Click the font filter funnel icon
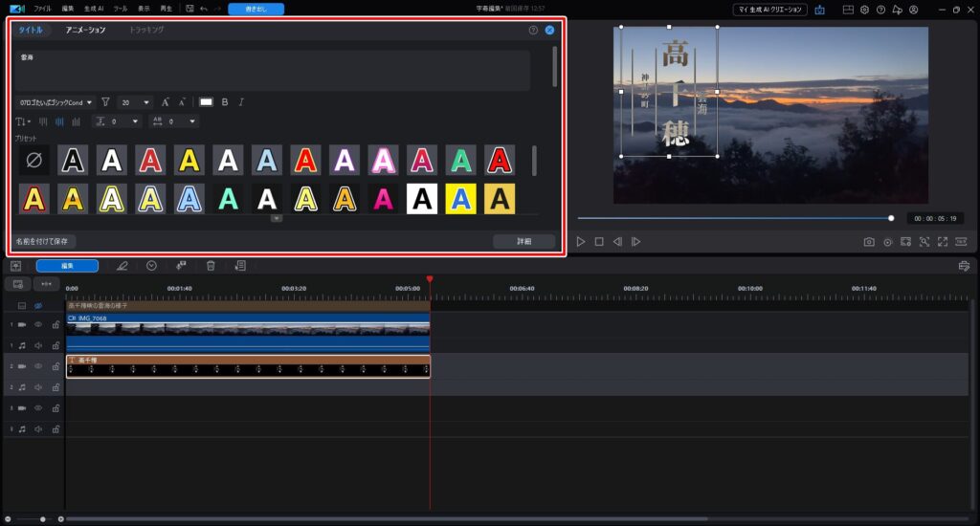The width and height of the screenshot is (980, 526). [x=105, y=102]
